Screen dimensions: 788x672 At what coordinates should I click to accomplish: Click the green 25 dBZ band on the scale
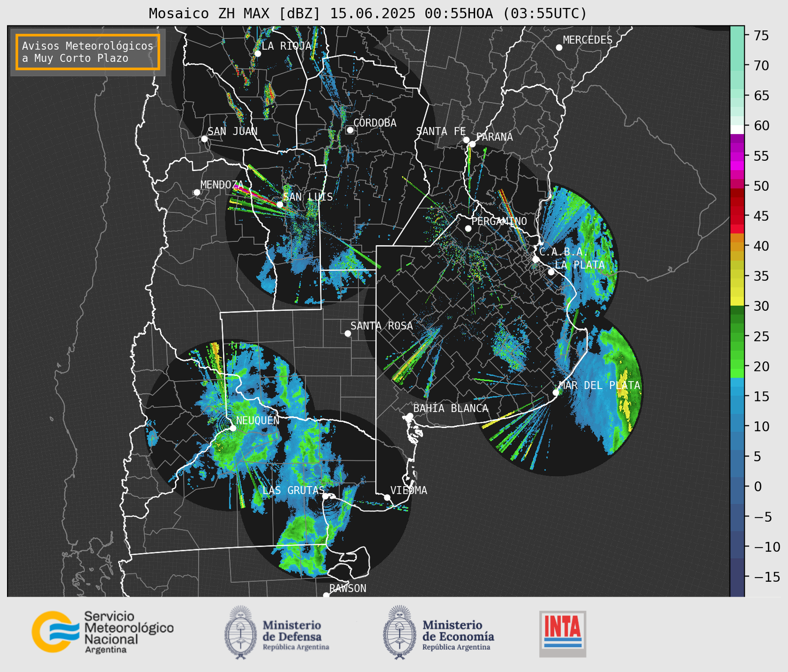click(x=737, y=336)
